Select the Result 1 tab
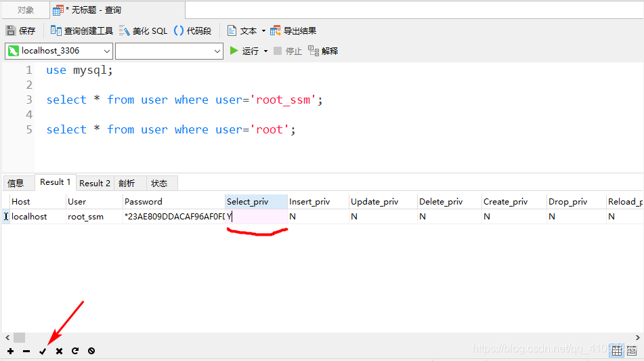This screenshot has height=361, width=644. (x=56, y=182)
